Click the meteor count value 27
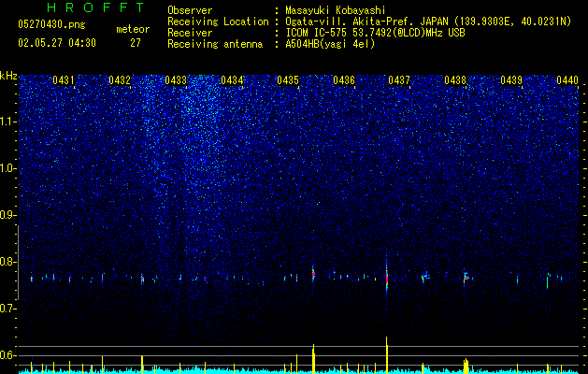This screenshot has width=588, height=374. (x=136, y=43)
